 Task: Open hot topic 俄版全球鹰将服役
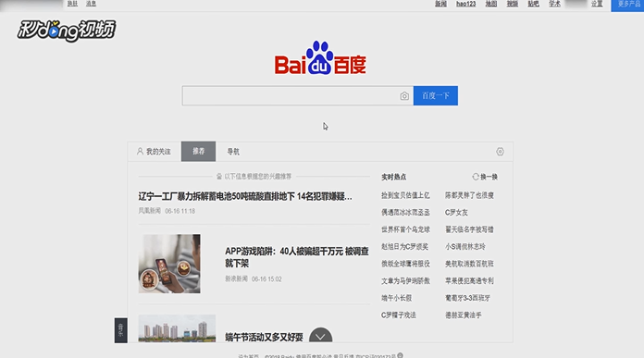pos(405,264)
